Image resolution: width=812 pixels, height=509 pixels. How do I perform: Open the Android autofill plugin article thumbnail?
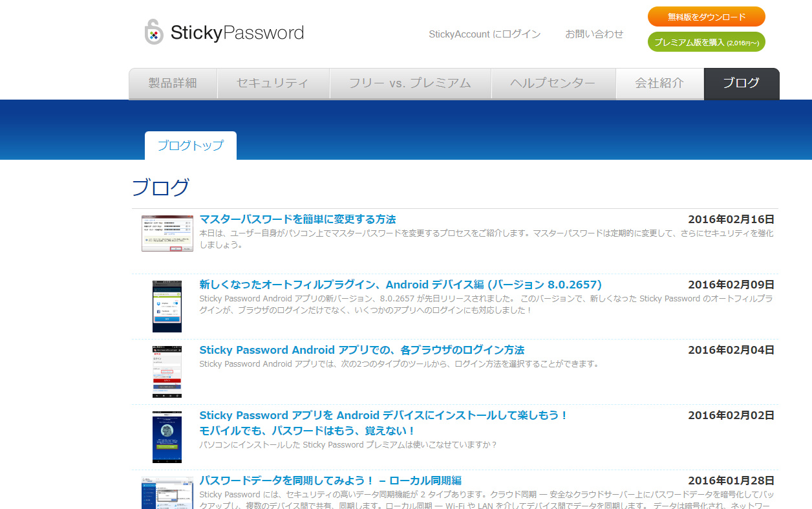(x=167, y=306)
